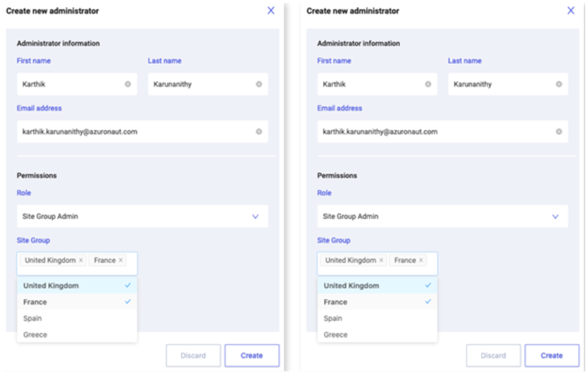The height and width of the screenshot is (377, 588).
Task: Clear the Email address field in right dialog
Action: click(558, 132)
